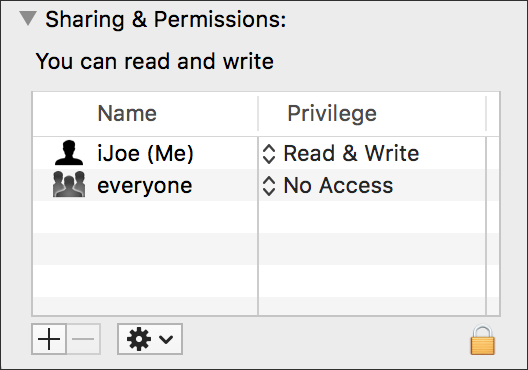Collapse the Sharing & Permissions section
The image size is (528, 370).
coord(28,18)
